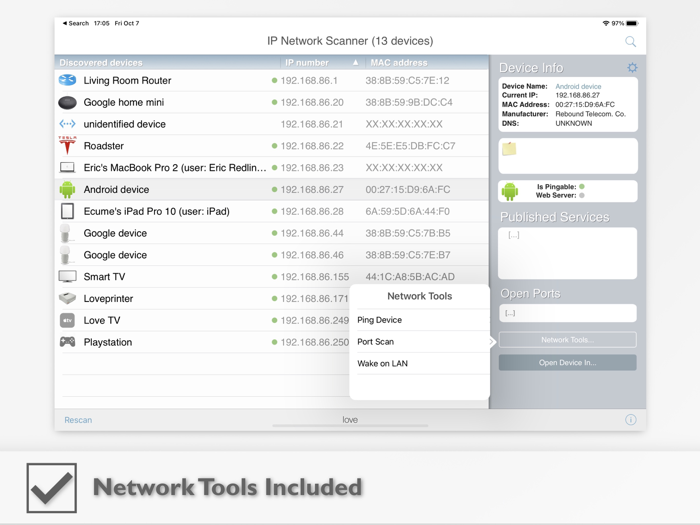The height and width of the screenshot is (525, 700).
Task: Click the Google home mini speaker icon
Action: point(67,102)
